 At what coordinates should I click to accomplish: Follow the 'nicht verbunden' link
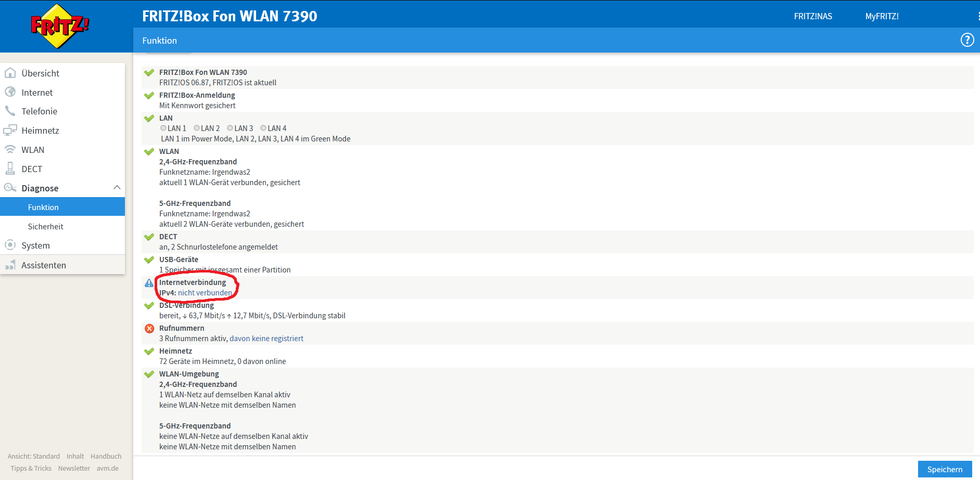coord(205,293)
